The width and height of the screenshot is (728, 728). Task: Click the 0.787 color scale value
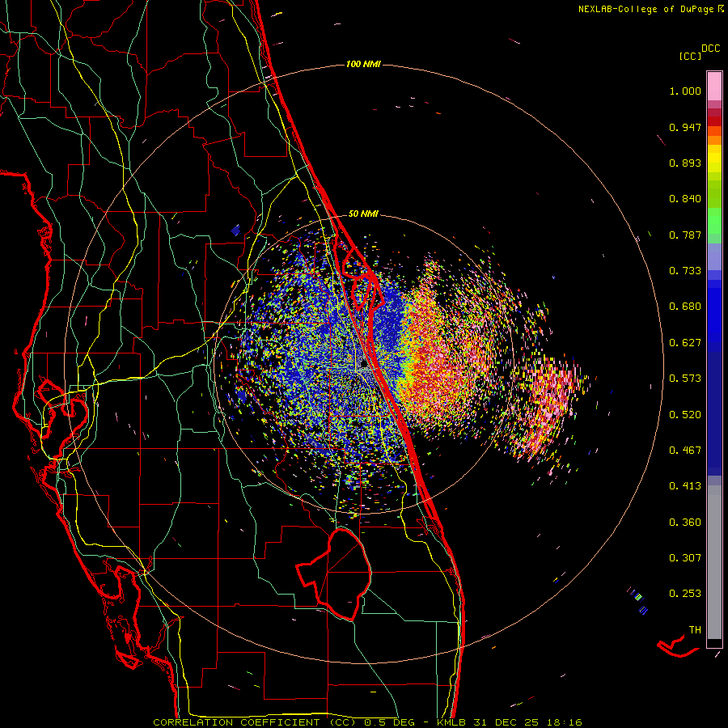click(x=685, y=235)
